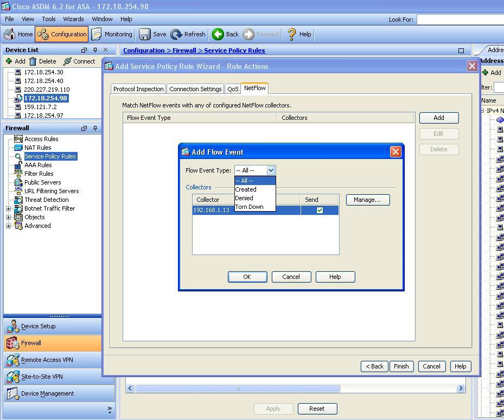Click horizontal scrollbar thumb below wizard
Screen dimensions: 504x420
tap(237, 389)
